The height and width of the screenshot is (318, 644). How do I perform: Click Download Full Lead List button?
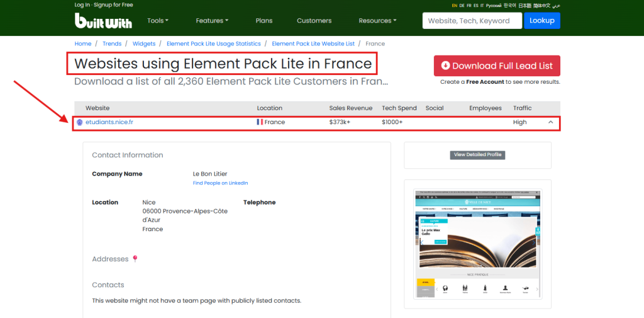(x=497, y=66)
